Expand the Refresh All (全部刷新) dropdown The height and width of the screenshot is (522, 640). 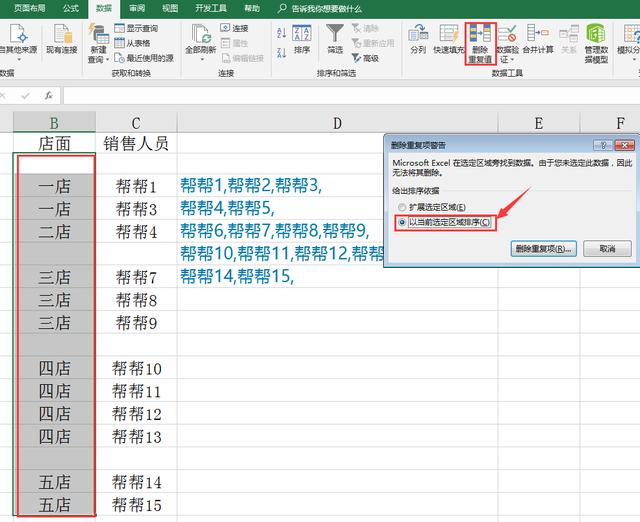pyautogui.click(x=201, y=53)
